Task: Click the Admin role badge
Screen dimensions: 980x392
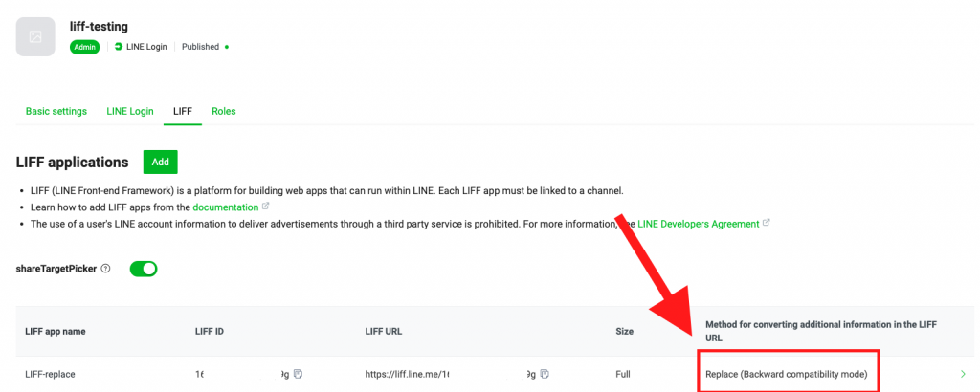Action: coord(85,47)
